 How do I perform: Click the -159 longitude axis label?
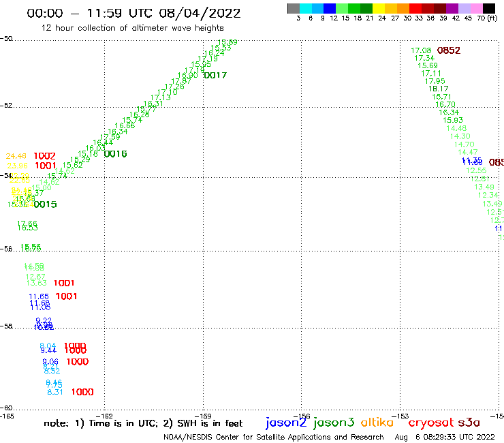coord(203,416)
